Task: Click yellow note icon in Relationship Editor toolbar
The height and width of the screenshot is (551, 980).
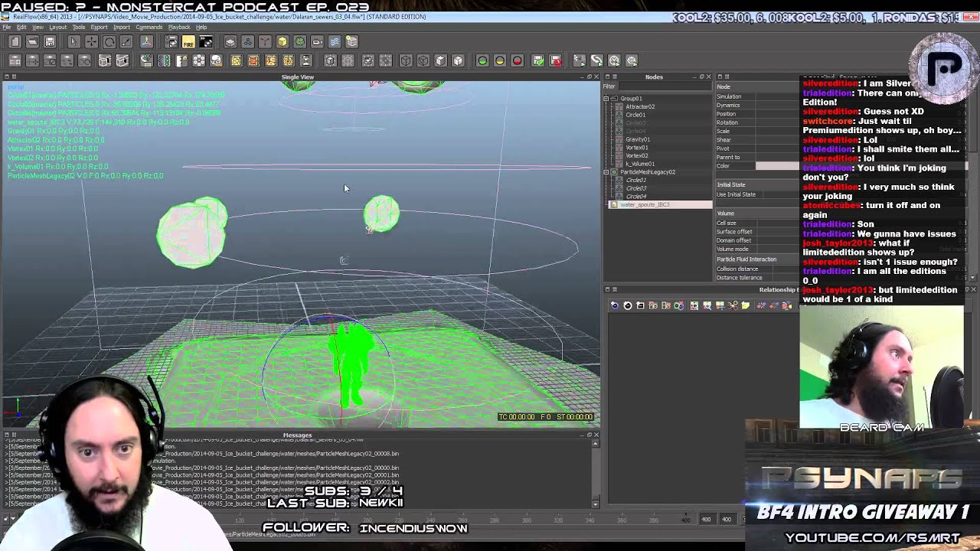Action: pos(746,305)
